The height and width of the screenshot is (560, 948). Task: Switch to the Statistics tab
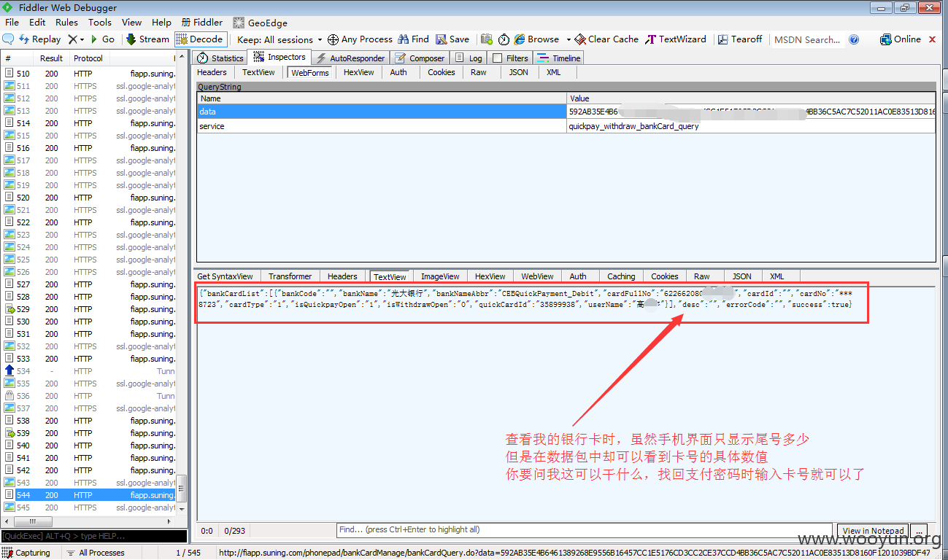point(220,58)
